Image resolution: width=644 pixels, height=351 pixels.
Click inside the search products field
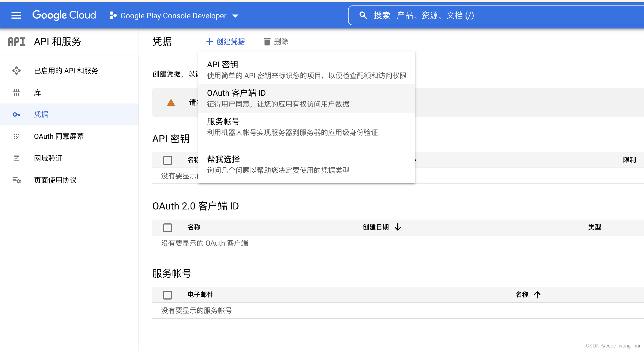[465, 15]
